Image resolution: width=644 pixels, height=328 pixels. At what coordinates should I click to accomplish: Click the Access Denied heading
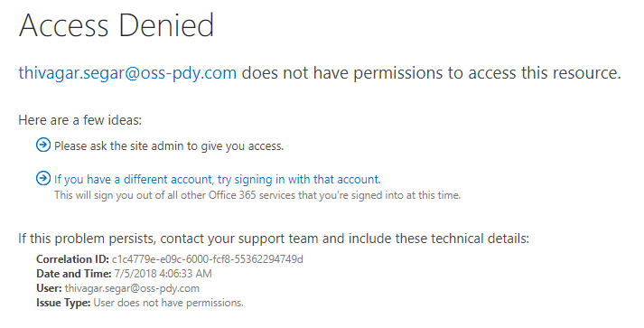(x=117, y=25)
